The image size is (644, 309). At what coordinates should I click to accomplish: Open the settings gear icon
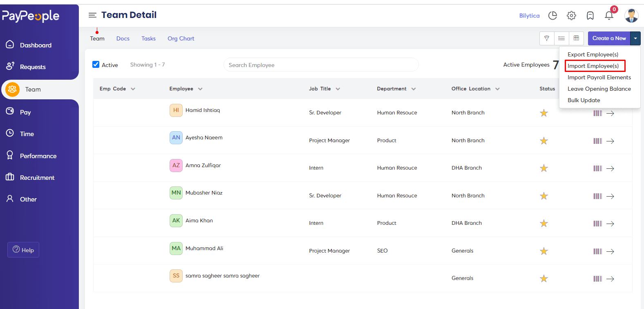coord(571,16)
